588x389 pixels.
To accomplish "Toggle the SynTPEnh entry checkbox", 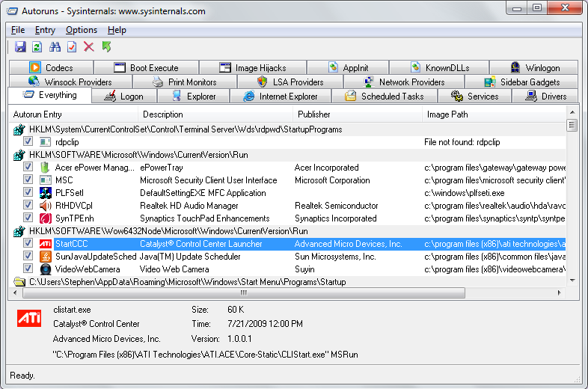I will coord(28,218).
